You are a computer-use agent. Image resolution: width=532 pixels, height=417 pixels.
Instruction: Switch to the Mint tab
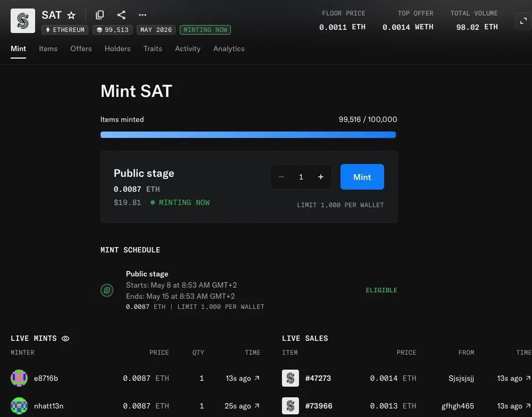[18, 48]
